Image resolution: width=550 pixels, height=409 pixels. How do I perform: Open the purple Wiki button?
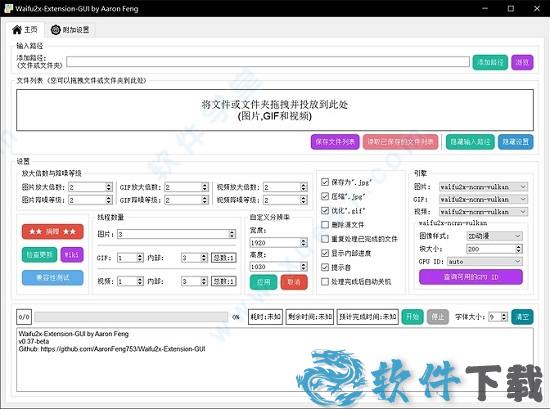pyautogui.click(x=72, y=254)
